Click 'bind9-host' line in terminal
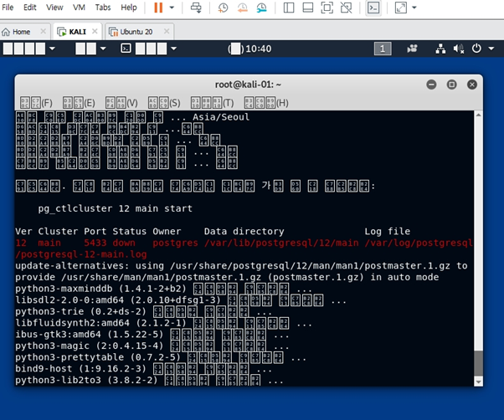504x420 pixels. pos(143,369)
